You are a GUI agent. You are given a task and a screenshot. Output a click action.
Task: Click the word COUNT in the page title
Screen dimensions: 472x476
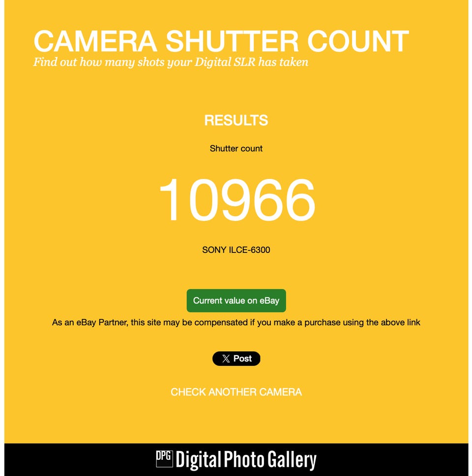point(358,41)
